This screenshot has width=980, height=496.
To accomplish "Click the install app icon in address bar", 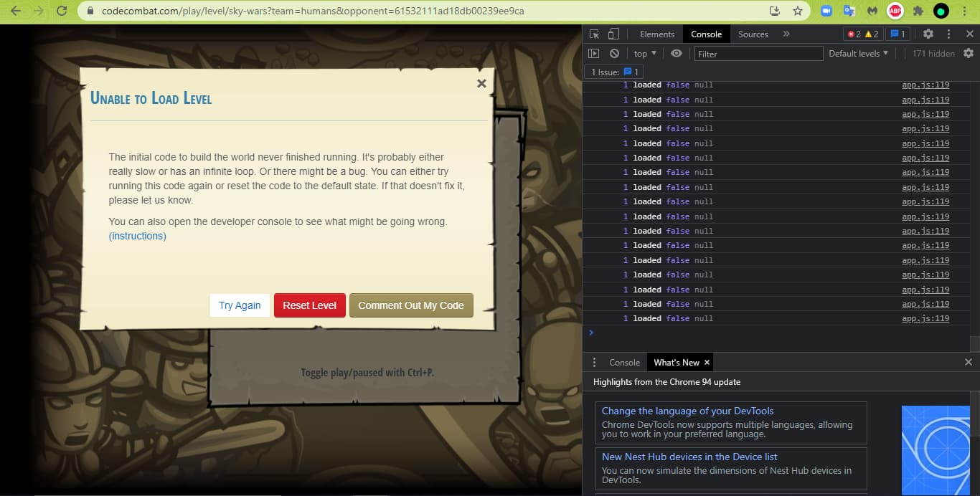I will coord(774,11).
